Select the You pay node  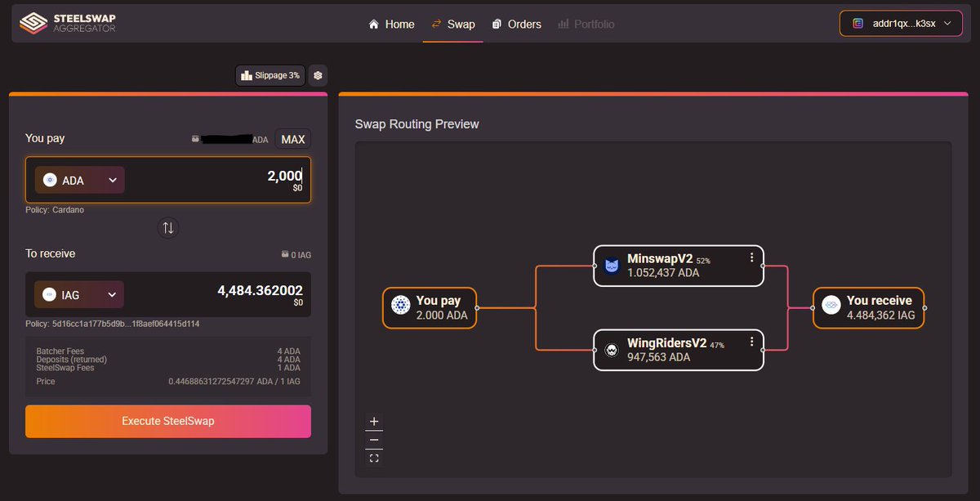coord(430,307)
